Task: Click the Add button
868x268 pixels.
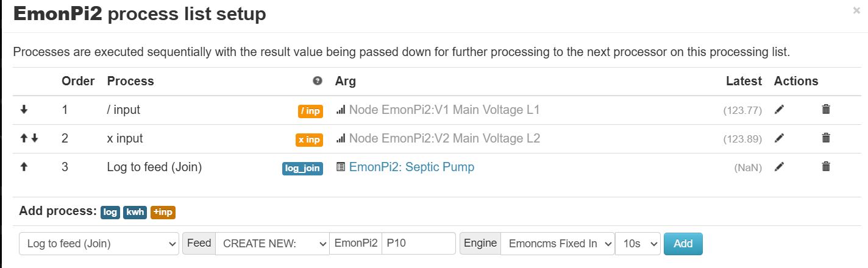Action: tap(683, 244)
